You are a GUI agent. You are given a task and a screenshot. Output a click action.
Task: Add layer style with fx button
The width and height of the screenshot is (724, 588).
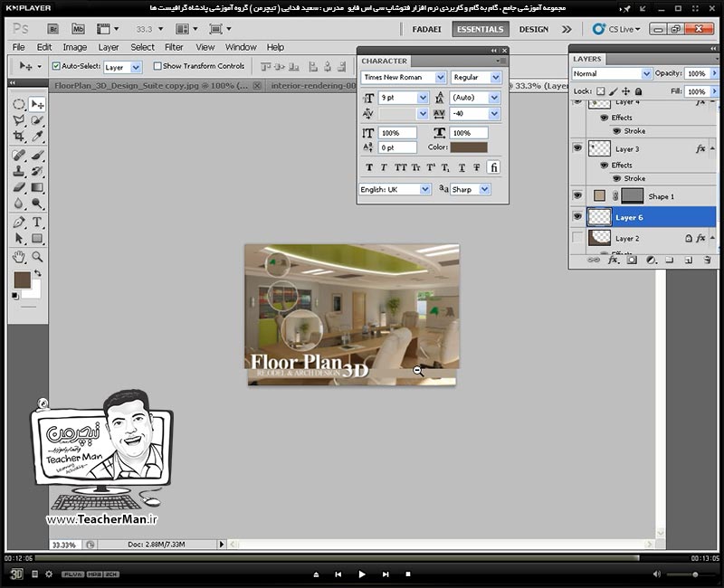click(613, 261)
